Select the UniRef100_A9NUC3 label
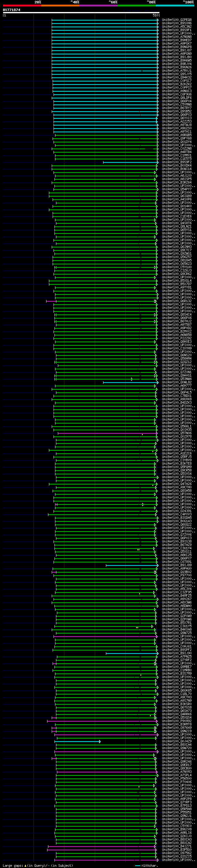The image size is (197, 868). (177, 91)
